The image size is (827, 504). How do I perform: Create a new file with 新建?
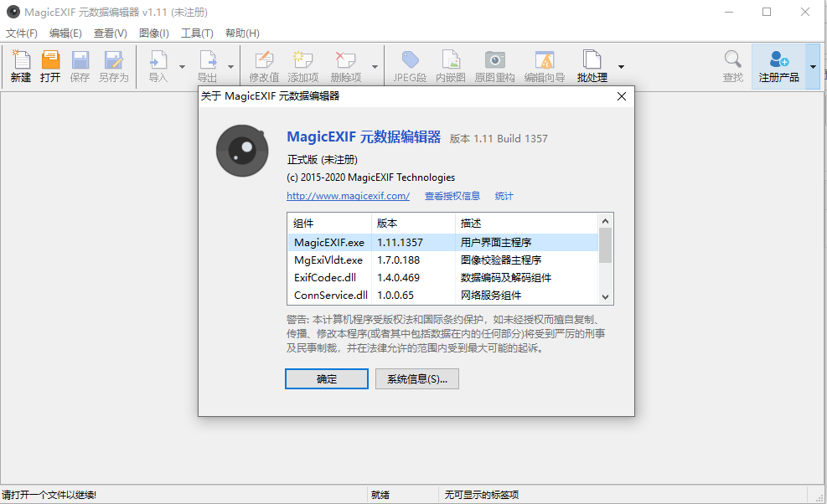pyautogui.click(x=20, y=63)
